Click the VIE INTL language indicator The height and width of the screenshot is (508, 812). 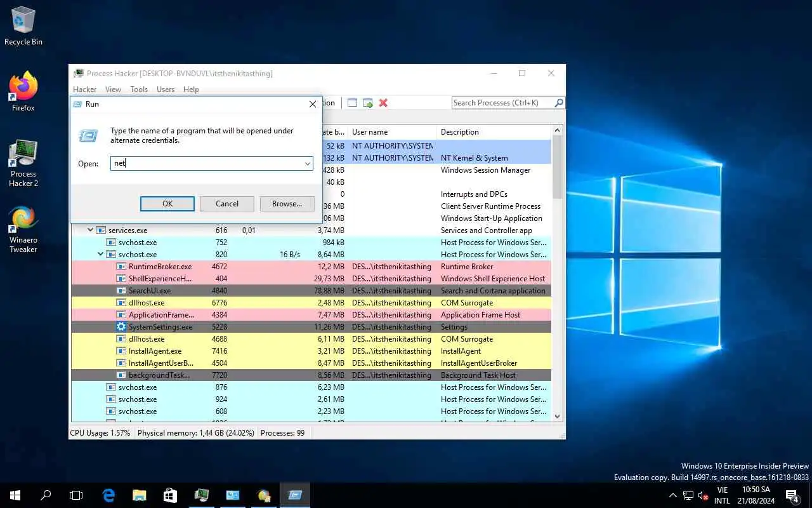click(722, 495)
